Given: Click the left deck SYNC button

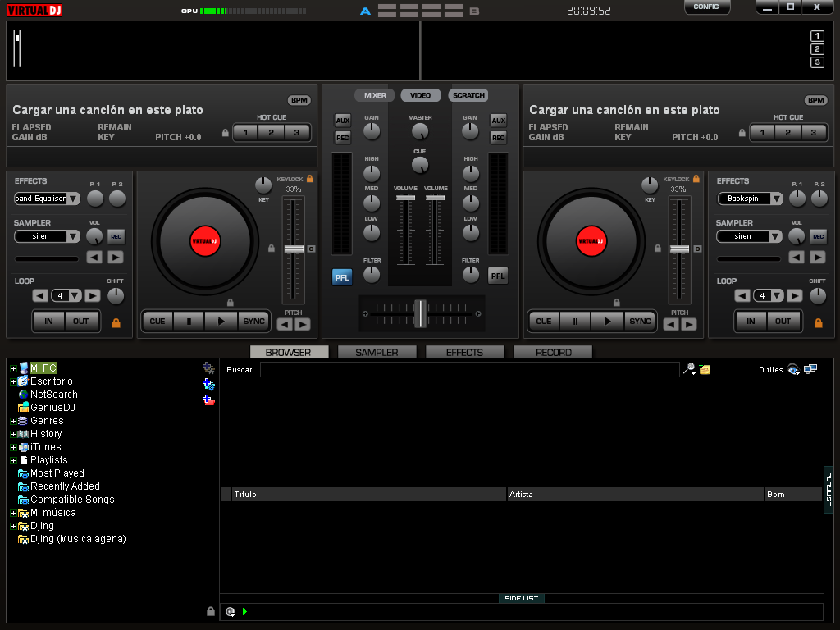Looking at the screenshot, I should click(x=253, y=322).
